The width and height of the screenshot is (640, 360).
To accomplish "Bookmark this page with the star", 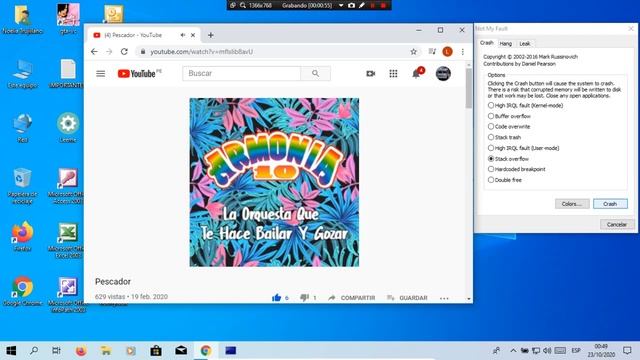I will click(x=413, y=51).
